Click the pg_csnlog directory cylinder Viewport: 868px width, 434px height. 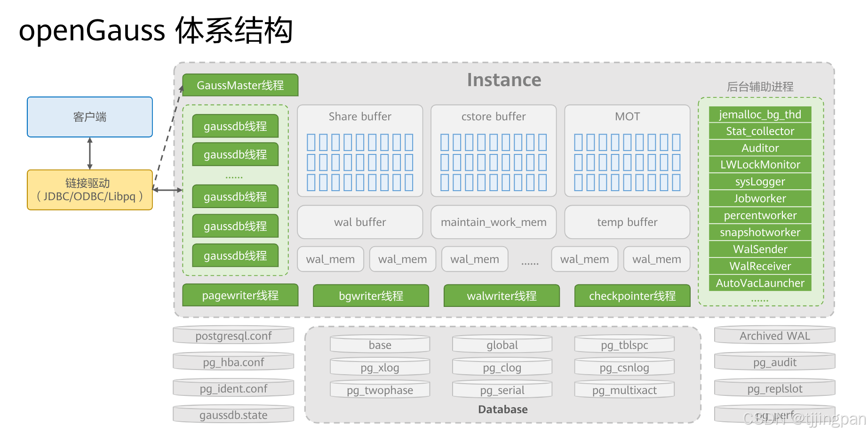tap(624, 367)
